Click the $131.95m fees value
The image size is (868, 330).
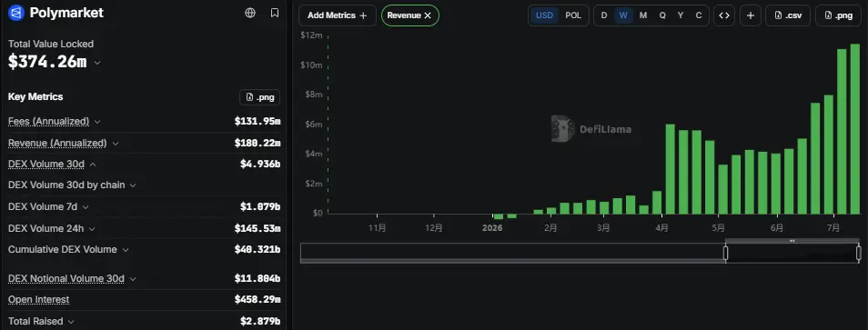click(x=257, y=121)
